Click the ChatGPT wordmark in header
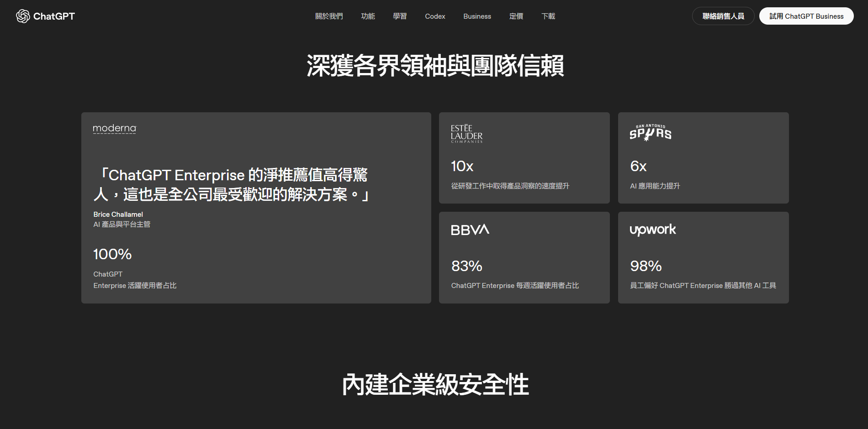The height and width of the screenshot is (429, 868). (x=54, y=16)
